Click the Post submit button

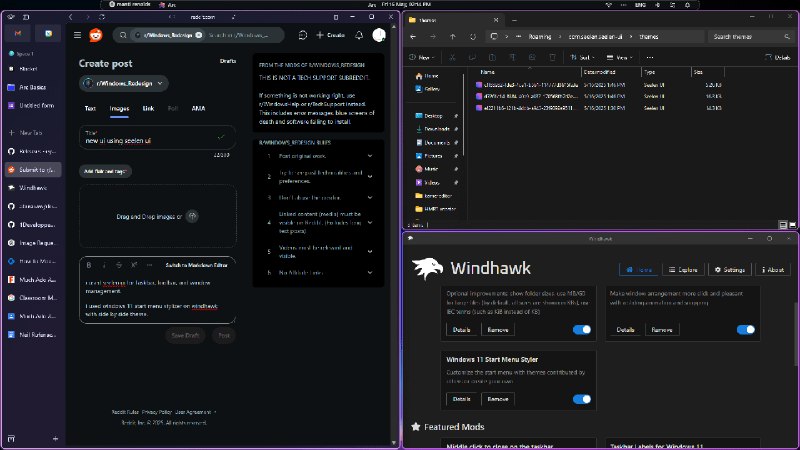pyautogui.click(x=224, y=335)
